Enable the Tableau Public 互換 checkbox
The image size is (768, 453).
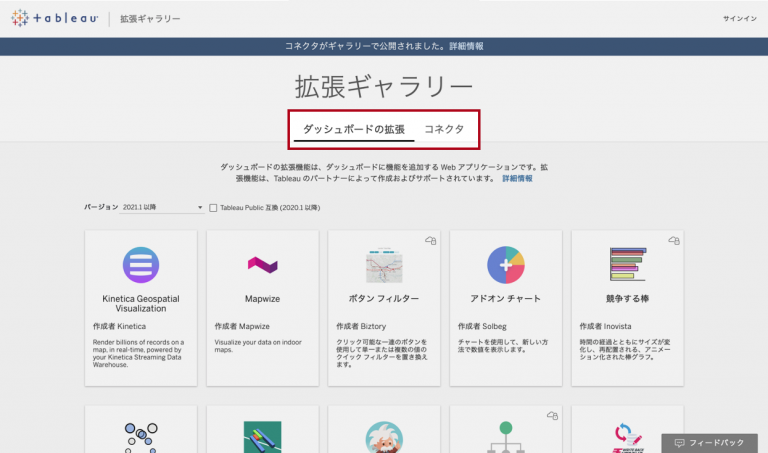[213, 208]
